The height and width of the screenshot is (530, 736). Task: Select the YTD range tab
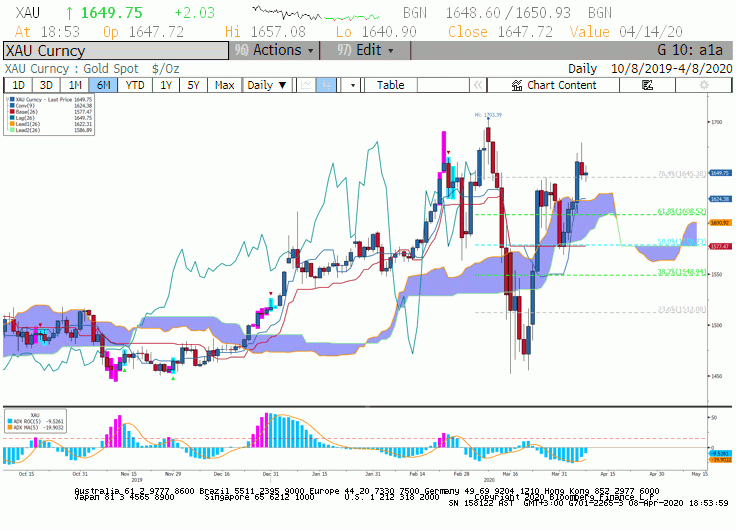[135, 85]
